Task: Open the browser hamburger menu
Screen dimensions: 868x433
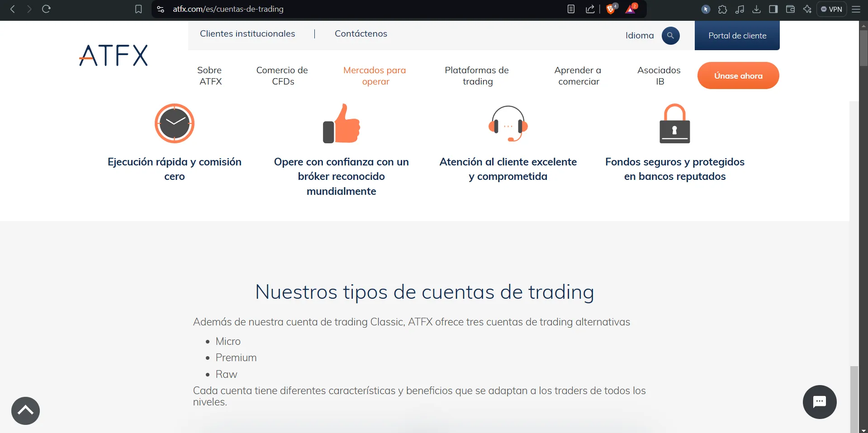Action: coord(856,9)
